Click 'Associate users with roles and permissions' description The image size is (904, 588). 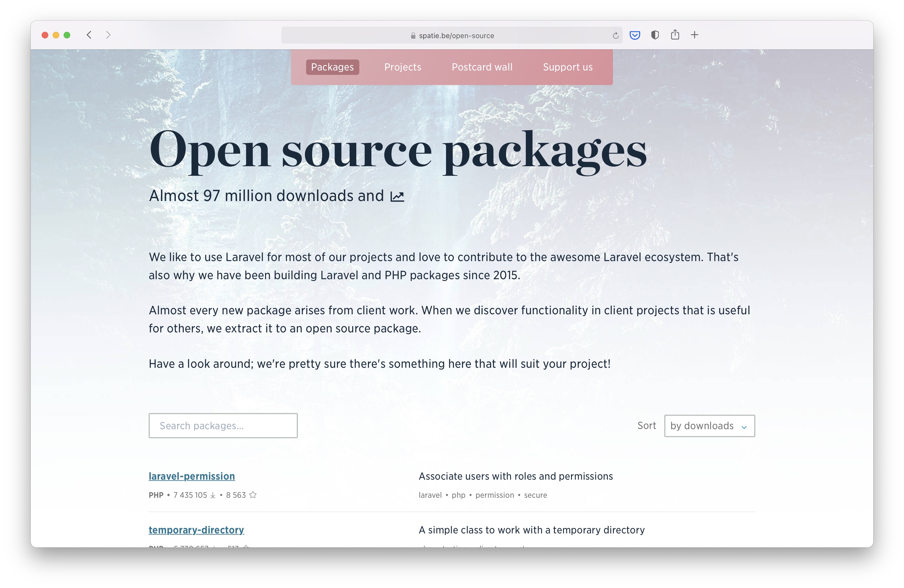[515, 476]
